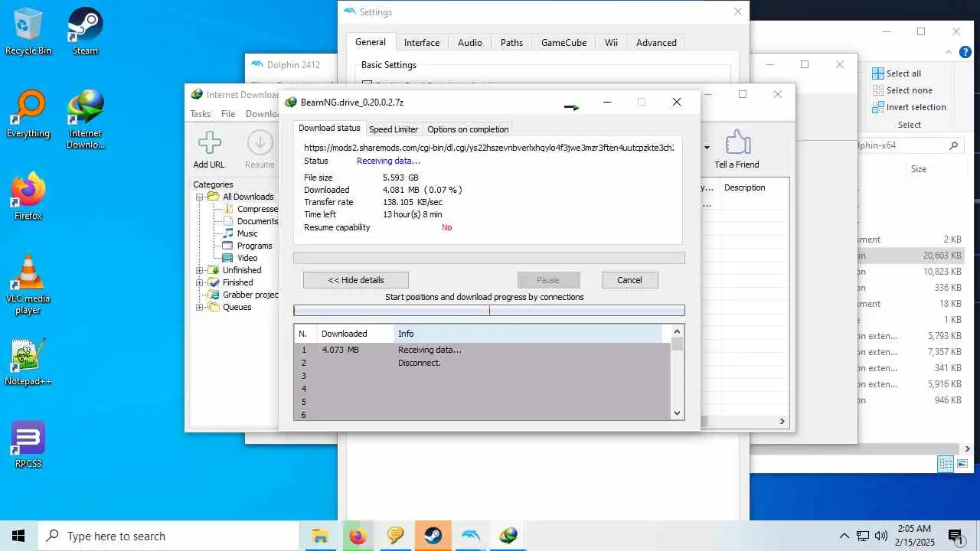Show hidden system tray icons

click(844, 536)
